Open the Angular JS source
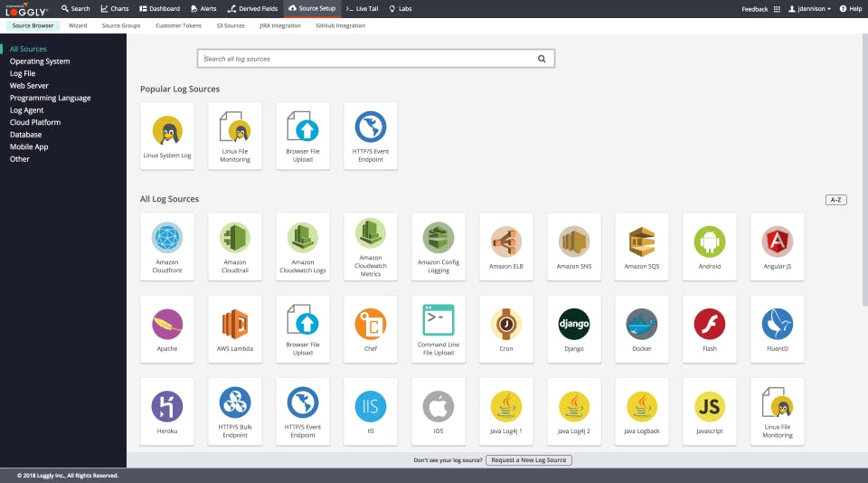 778,247
